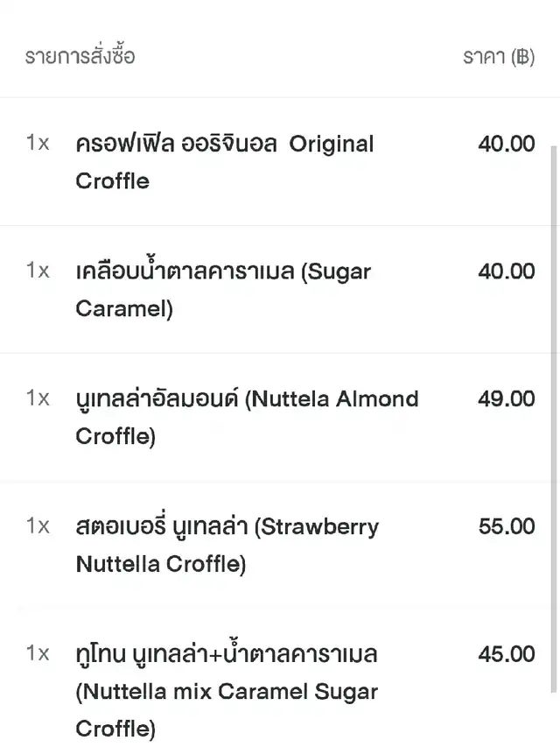
Task: Click the 55.00 price
Action: [x=506, y=526]
